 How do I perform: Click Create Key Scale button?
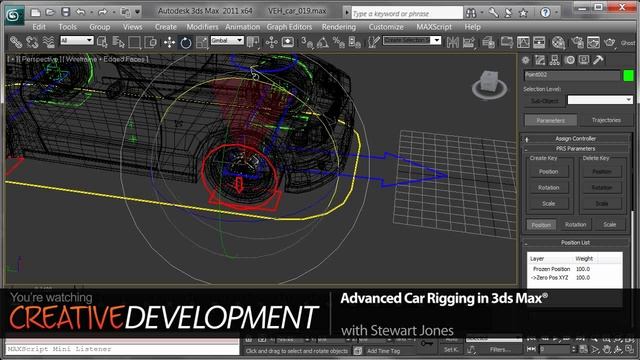[x=549, y=204]
